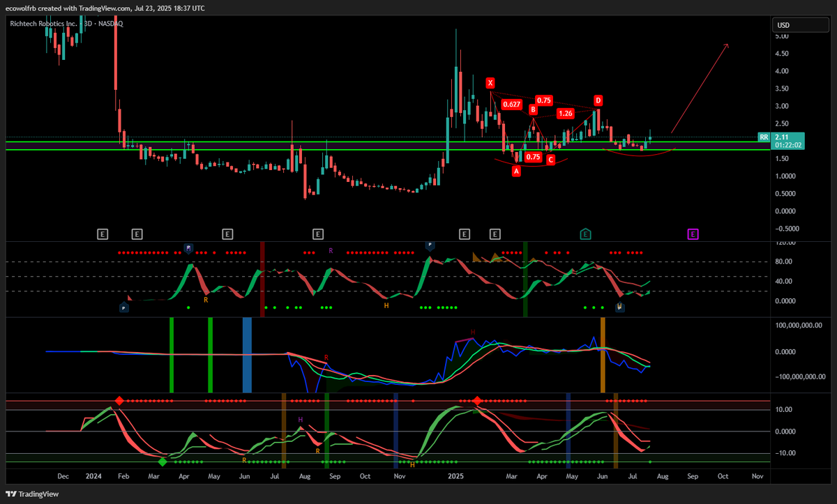Click the 0.75 ratio label between X and D
837x504 pixels.
point(545,100)
